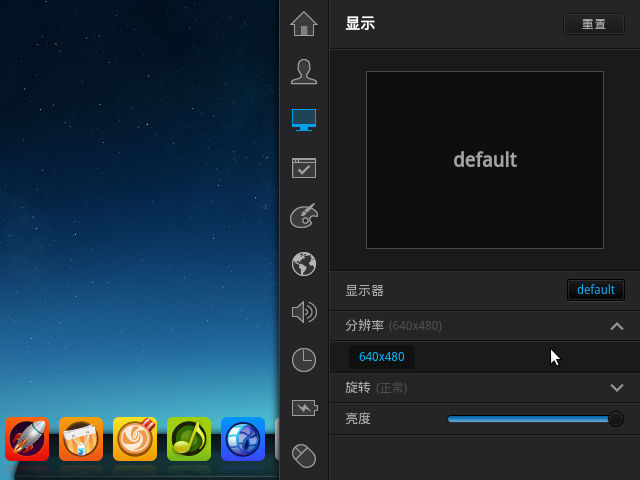Click the 分辨率 (640x480) header text

pos(393,326)
